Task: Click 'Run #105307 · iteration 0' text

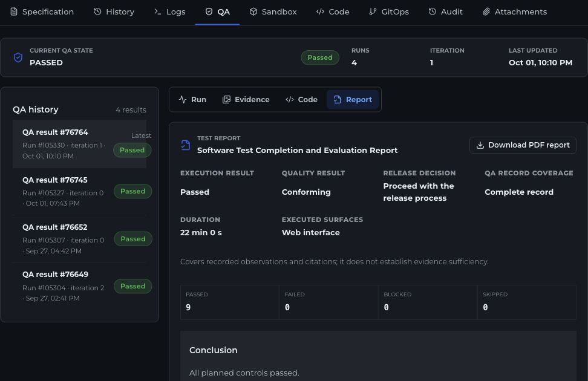Action: click(x=64, y=240)
